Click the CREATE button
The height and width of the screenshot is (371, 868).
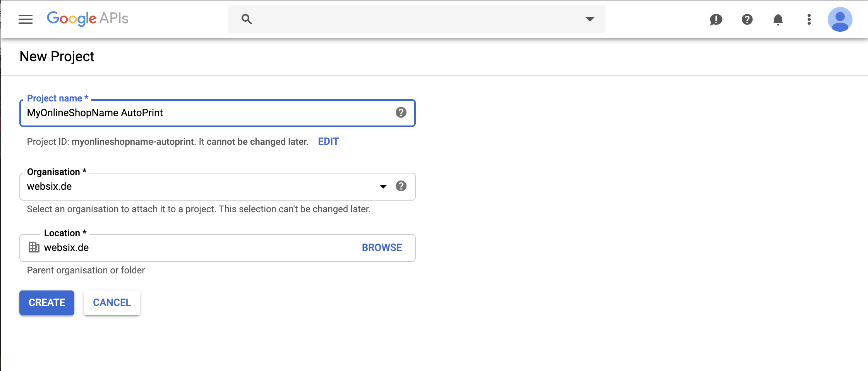[47, 302]
